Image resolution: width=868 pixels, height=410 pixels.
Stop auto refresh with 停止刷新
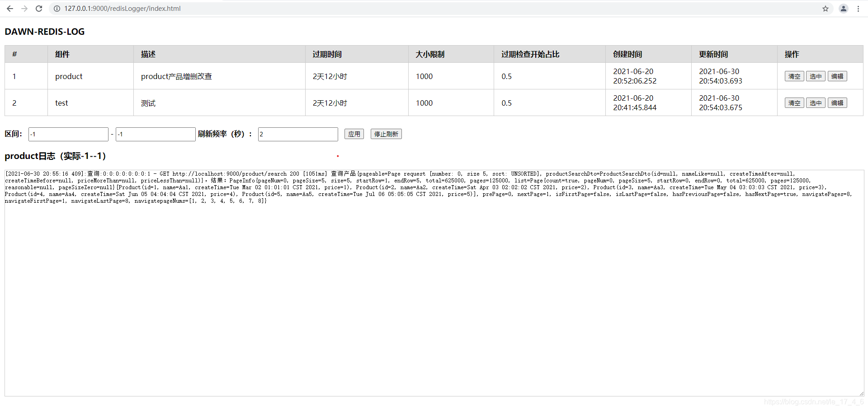click(386, 134)
